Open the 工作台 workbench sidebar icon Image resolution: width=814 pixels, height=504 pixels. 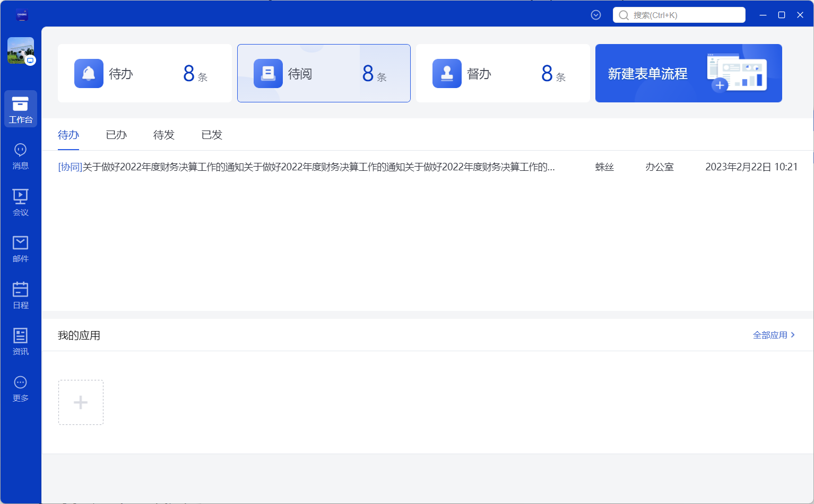coord(21,109)
